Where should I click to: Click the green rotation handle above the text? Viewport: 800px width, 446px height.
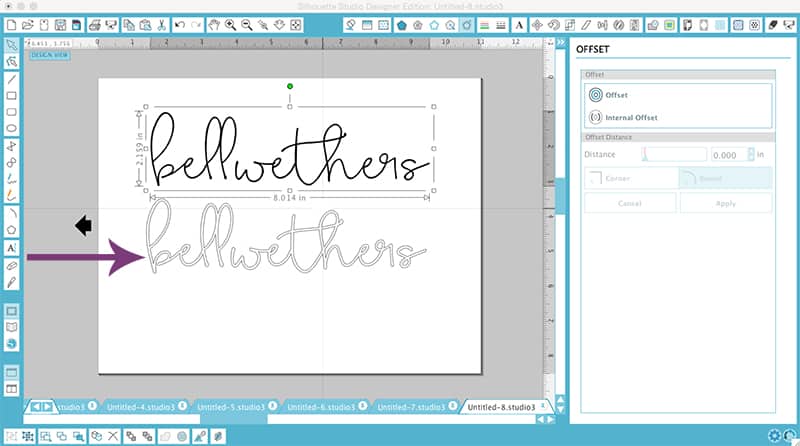pos(290,86)
